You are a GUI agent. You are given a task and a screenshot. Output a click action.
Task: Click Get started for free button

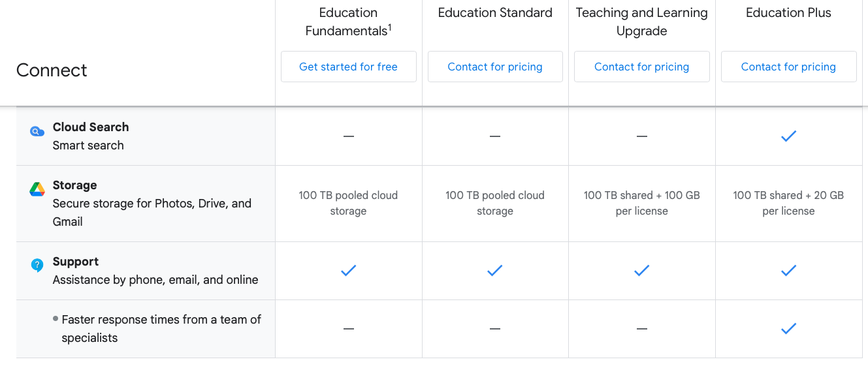tap(348, 67)
